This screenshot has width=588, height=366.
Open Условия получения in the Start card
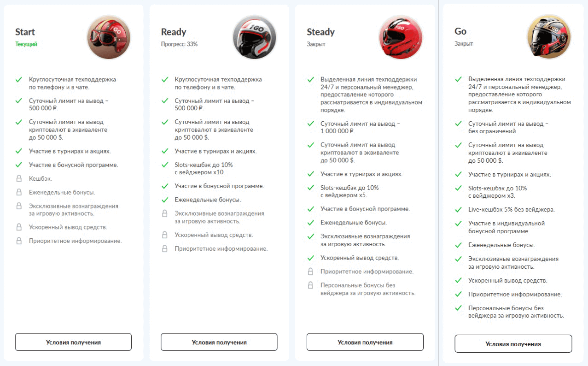(x=73, y=342)
